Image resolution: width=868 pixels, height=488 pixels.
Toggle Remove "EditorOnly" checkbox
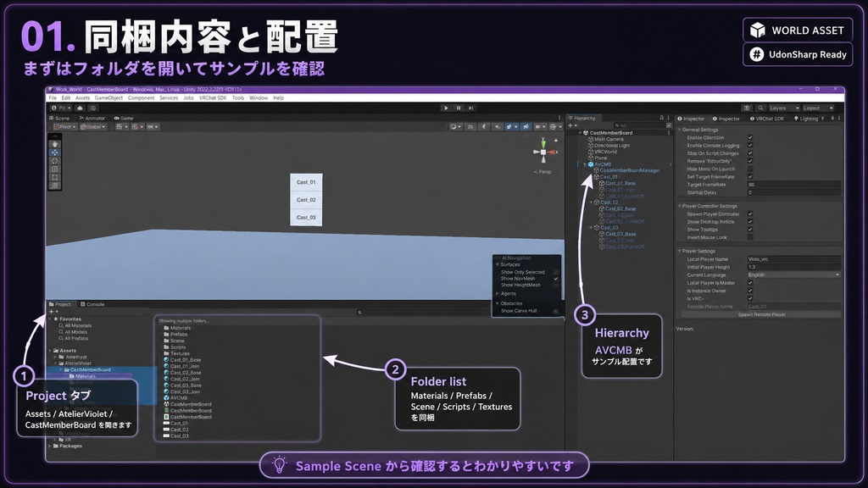coord(750,161)
